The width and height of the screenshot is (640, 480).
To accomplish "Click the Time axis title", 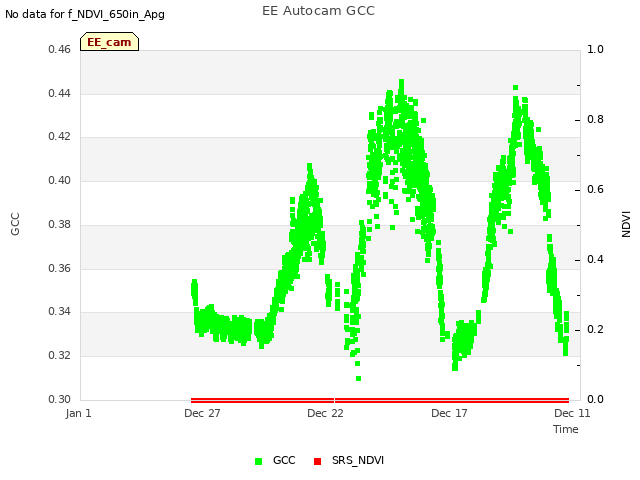I will 566,429.
